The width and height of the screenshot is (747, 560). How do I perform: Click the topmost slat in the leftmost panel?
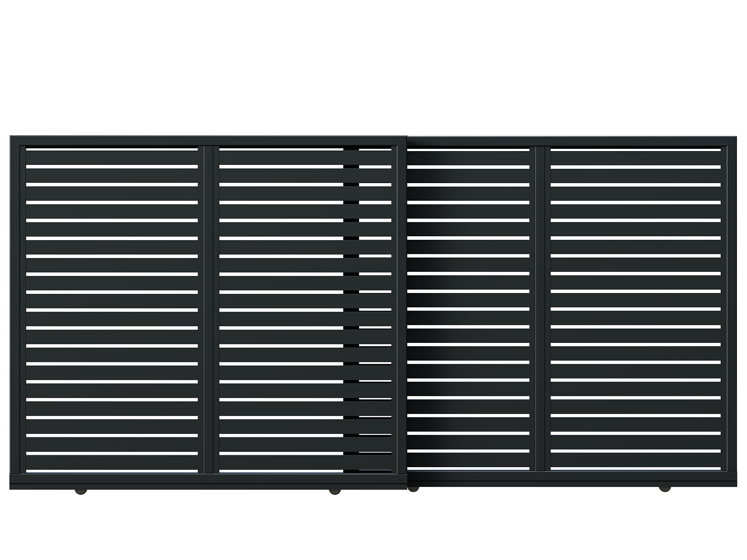pyautogui.click(x=112, y=157)
